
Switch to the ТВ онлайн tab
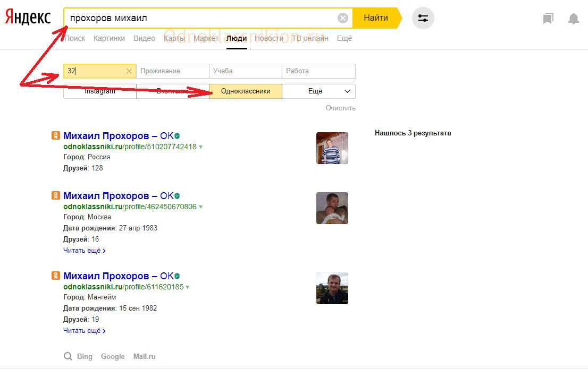coord(310,38)
